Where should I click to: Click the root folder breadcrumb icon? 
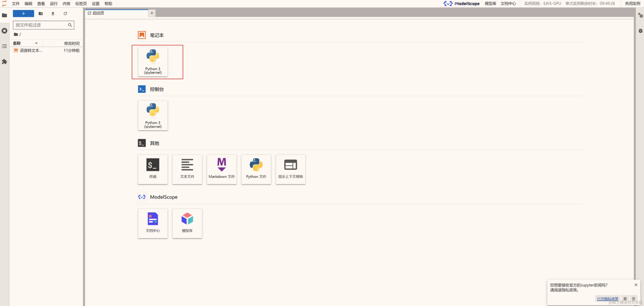point(16,34)
